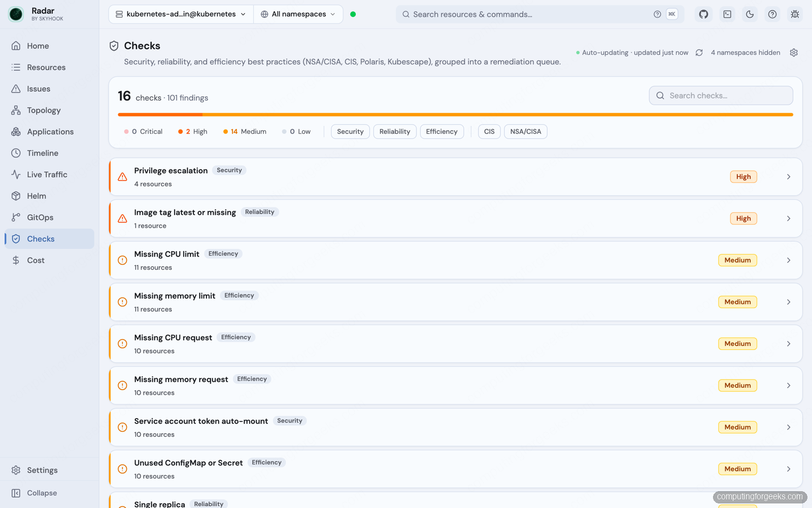Image resolution: width=812 pixels, height=508 pixels.
Task: Expand Image tag latest or missing chevron
Action: click(789, 218)
